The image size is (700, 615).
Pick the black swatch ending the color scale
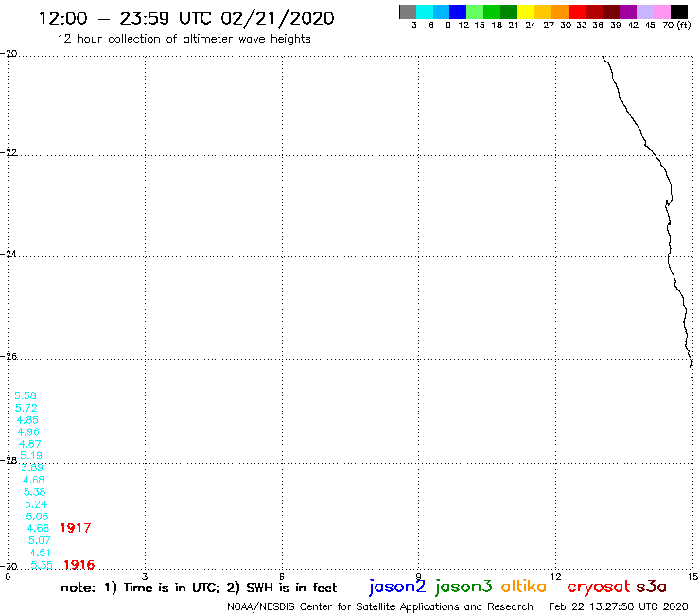[678, 11]
